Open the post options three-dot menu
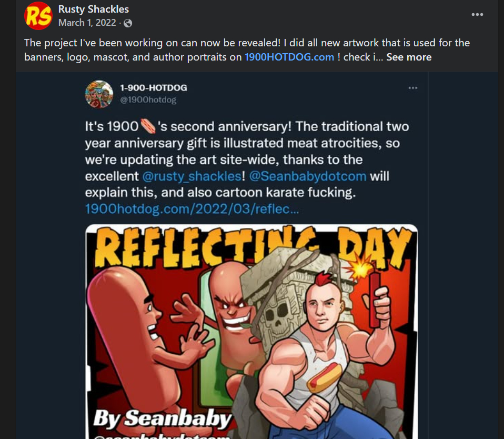This screenshot has width=504, height=439. coord(477,15)
